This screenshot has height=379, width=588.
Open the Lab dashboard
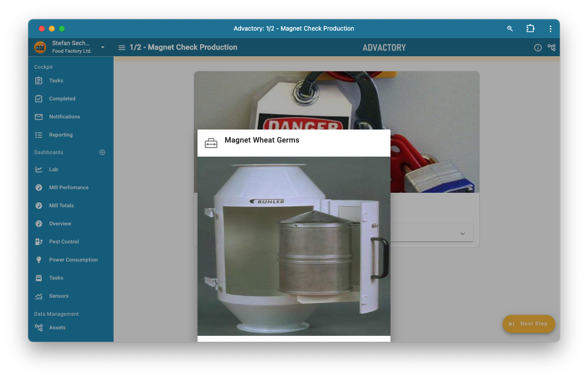click(53, 170)
